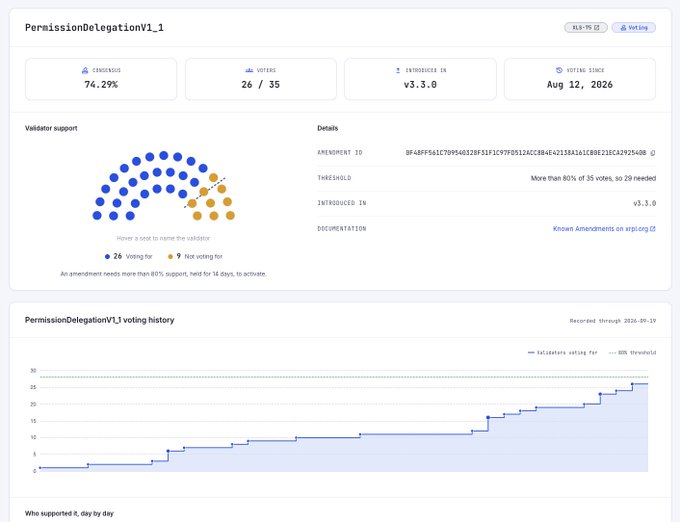The height and width of the screenshot is (522, 680).
Task: Copy the amendment ID with the copy icon
Action: coord(653,153)
